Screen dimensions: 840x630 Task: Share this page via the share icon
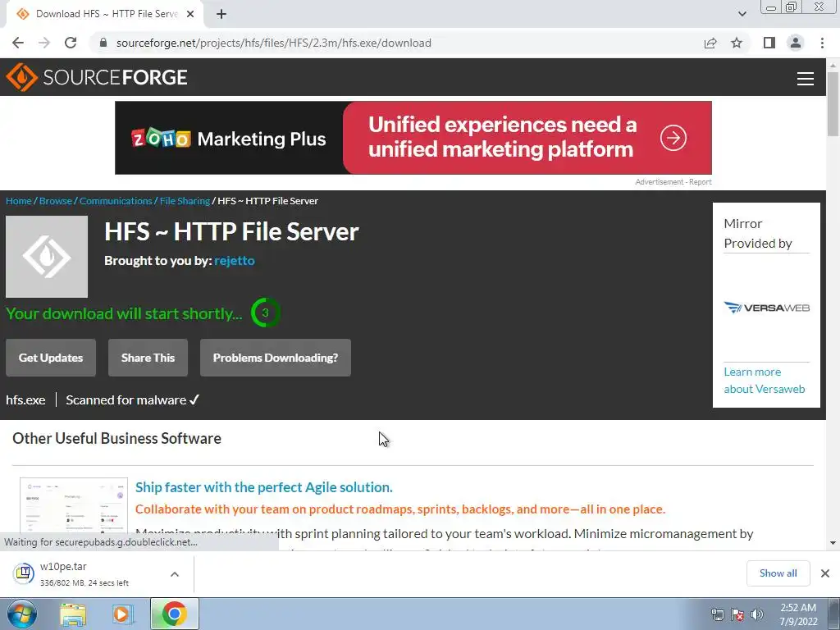click(x=710, y=43)
